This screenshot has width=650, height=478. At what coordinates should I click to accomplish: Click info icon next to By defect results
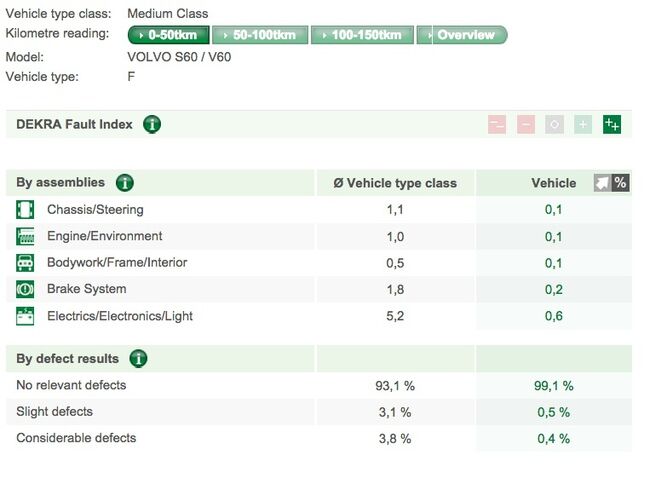coord(138,359)
